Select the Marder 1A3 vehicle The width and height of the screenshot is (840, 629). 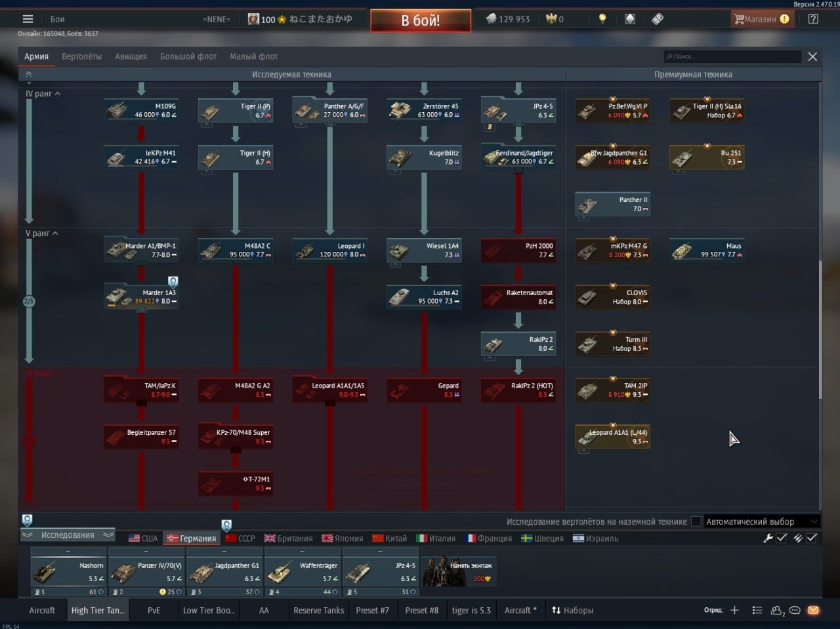[142, 296]
